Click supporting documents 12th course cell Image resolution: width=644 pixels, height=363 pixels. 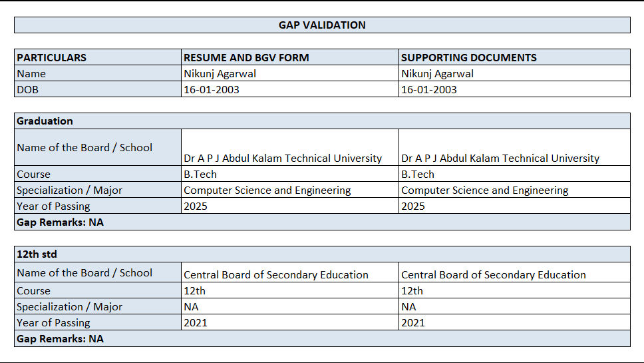(514, 290)
